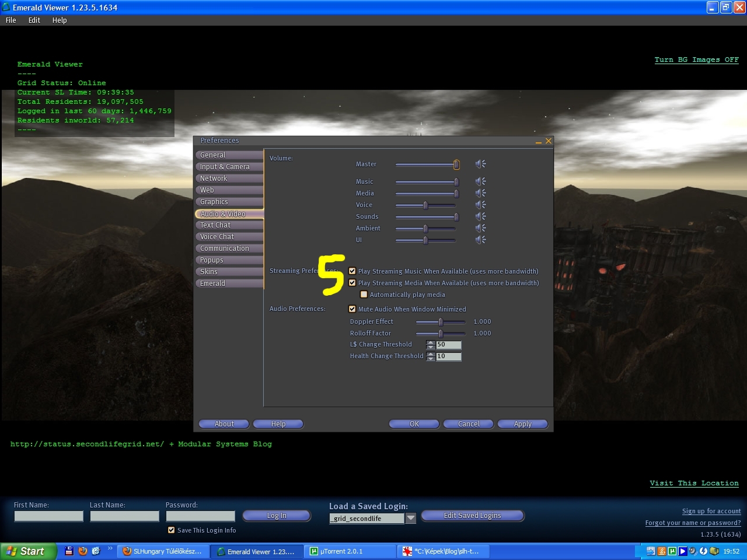Select the Voice Chat preferences tab
This screenshot has height=560, width=747.
coord(229,236)
